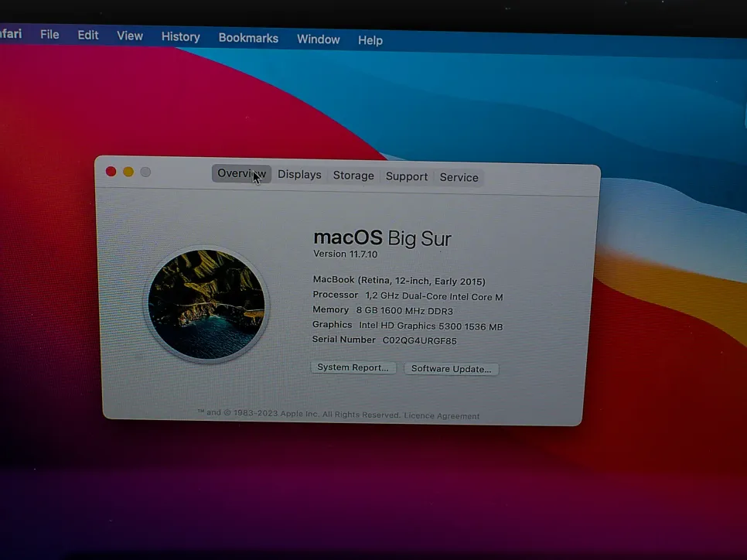Close the About This Mac window
Viewport: 747px width, 560px height.
111,172
